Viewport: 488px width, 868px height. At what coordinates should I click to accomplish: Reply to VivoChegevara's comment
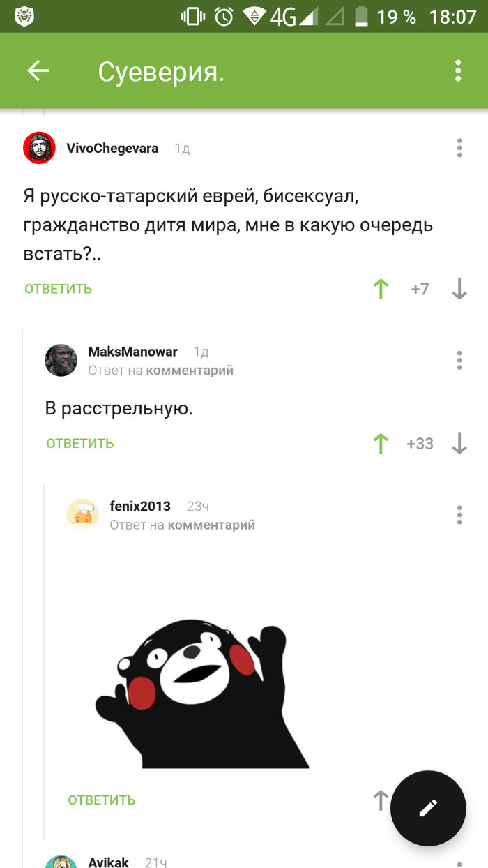59,289
